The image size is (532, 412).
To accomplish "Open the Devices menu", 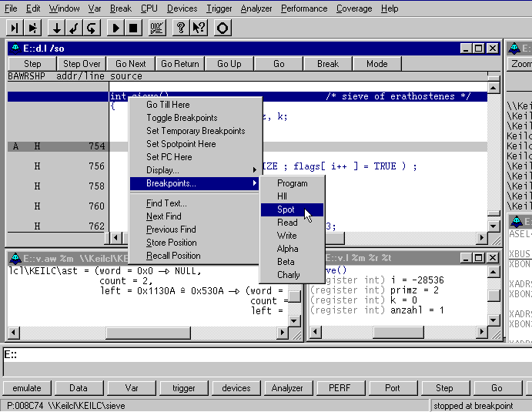I will (x=182, y=8).
